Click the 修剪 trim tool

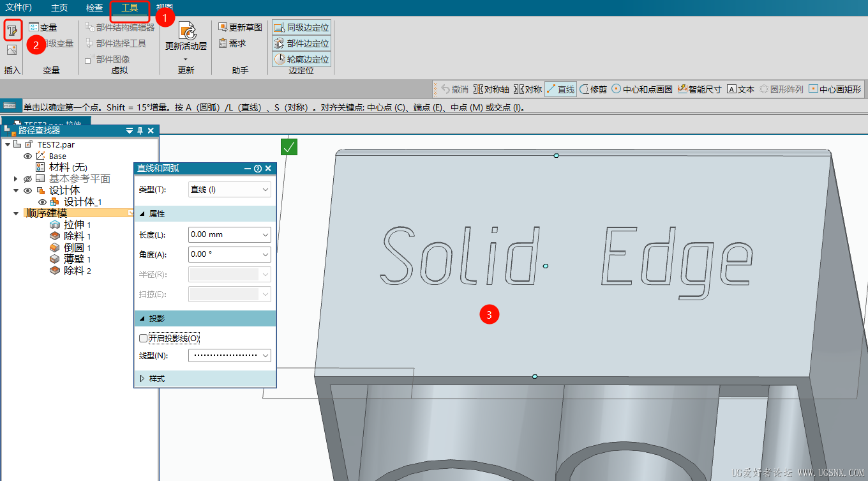(593, 89)
